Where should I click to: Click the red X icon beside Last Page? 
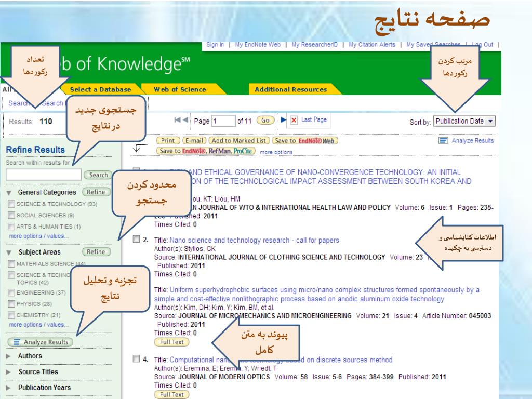[294, 120]
